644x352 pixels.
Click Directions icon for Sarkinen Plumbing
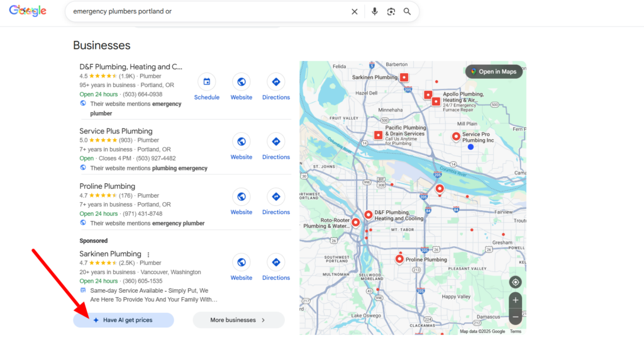pos(276,263)
